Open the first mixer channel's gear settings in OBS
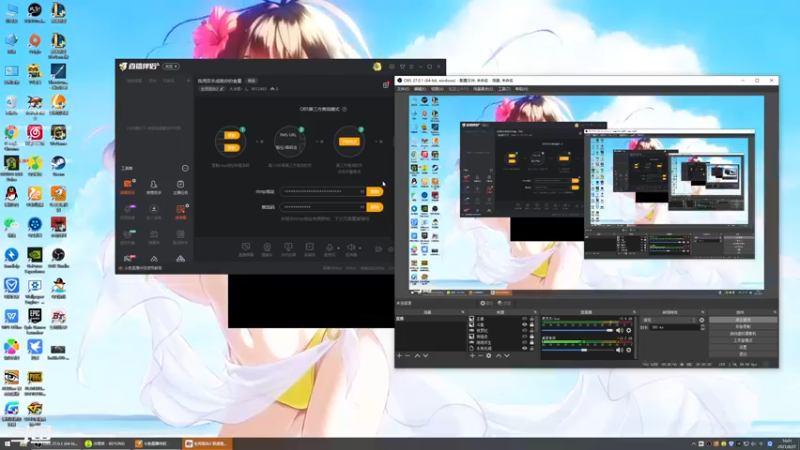The width and height of the screenshot is (800, 450). [x=629, y=331]
